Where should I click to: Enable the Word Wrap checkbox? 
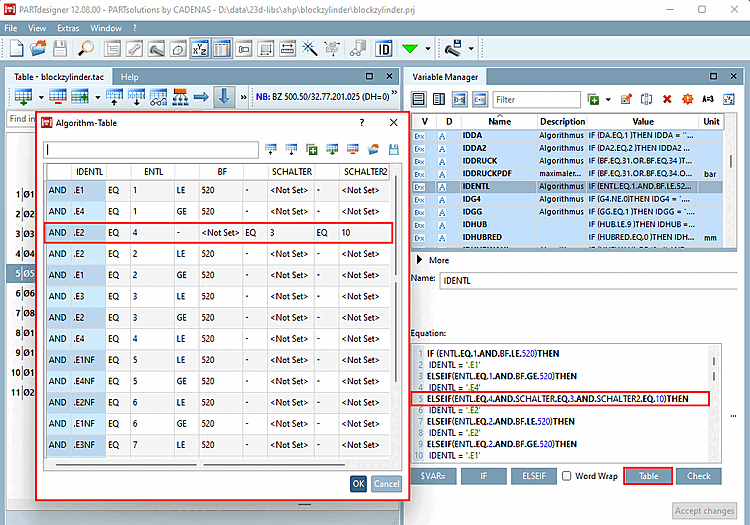567,476
